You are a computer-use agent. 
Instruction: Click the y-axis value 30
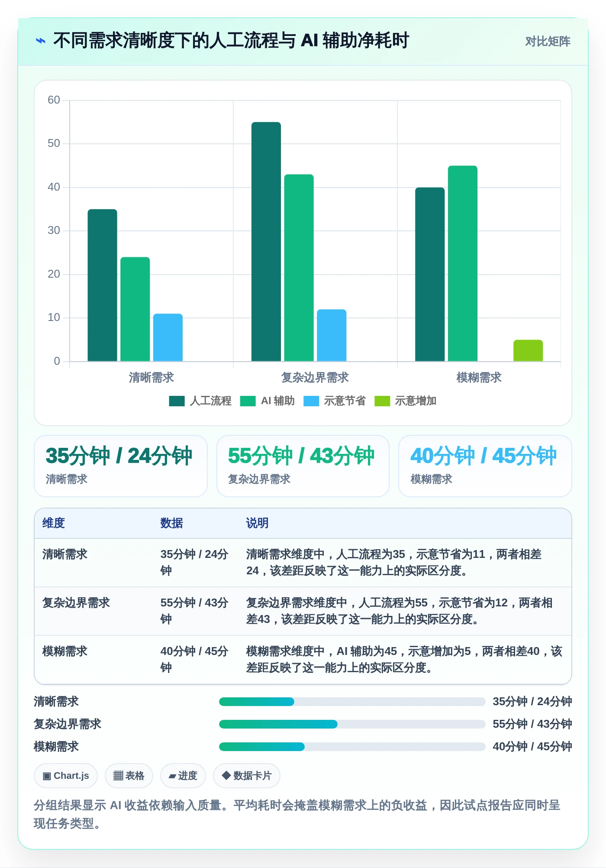(54, 230)
